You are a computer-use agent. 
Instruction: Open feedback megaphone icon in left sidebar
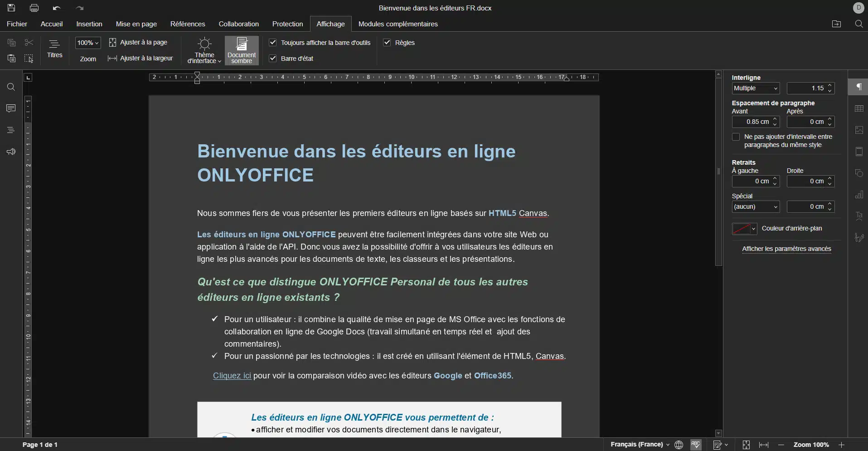[x=11, y=152]
